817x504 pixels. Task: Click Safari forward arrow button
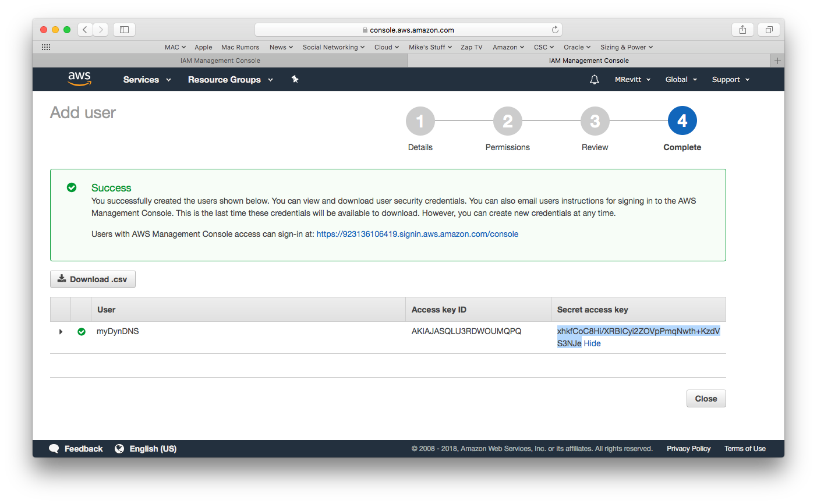coord(101,30)
